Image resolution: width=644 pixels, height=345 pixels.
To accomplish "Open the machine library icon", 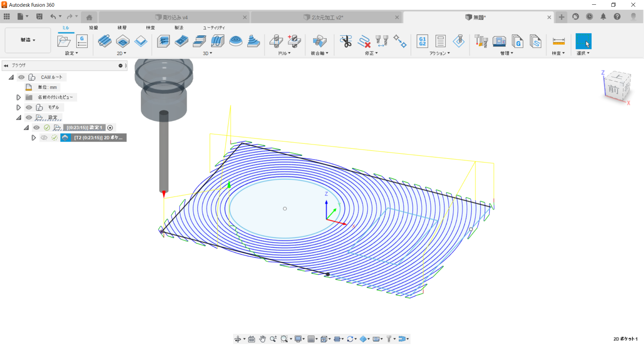I will [499, 41].
